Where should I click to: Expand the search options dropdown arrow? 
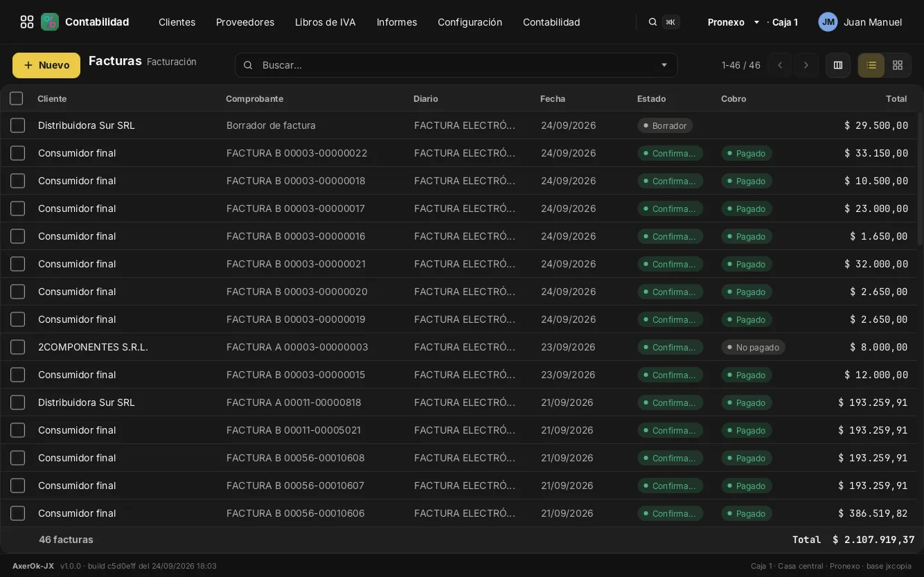(664, 65)
